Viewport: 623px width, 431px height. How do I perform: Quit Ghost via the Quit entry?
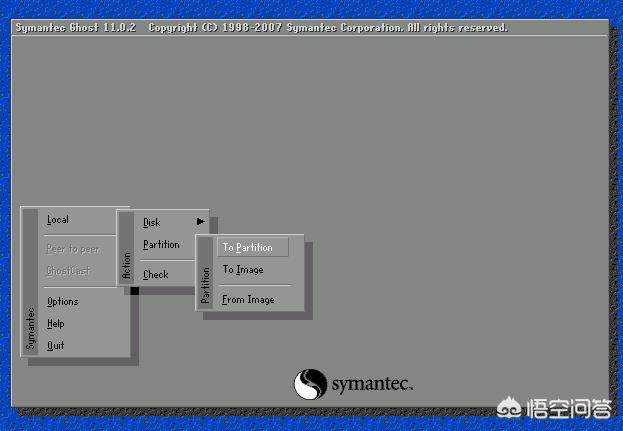(x=56, y=346)
